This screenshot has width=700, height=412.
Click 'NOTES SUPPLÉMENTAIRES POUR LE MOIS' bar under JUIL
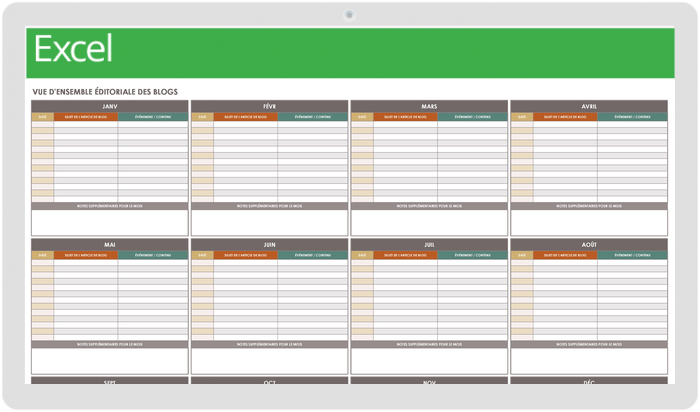click(x=429, y=345)
